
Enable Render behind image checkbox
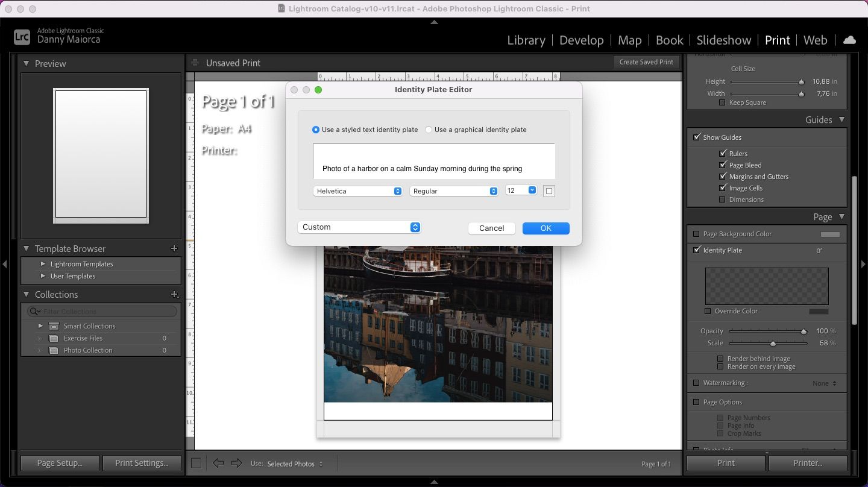click(720, 359)
